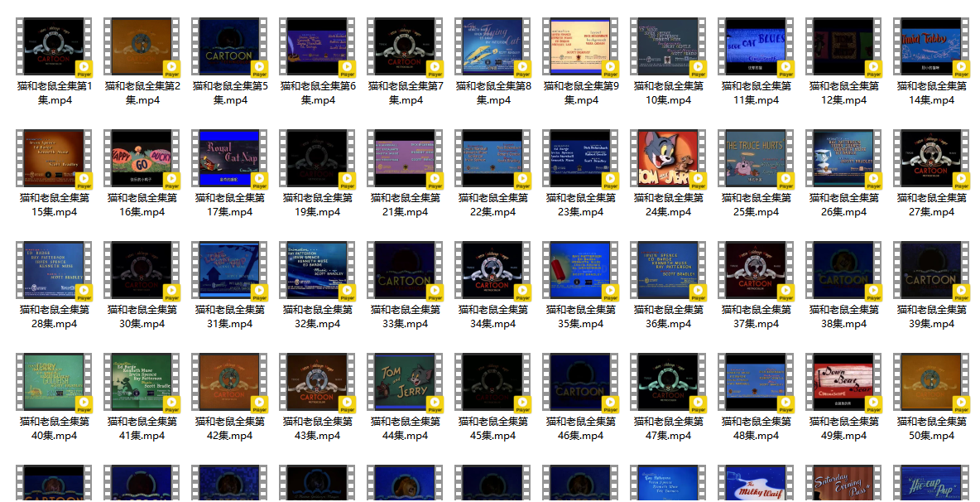The height and width of the screenshot is (502, 980).
Task: Select video file icon 猫和老鼠全集第1集.mp4
Action: 55,47
